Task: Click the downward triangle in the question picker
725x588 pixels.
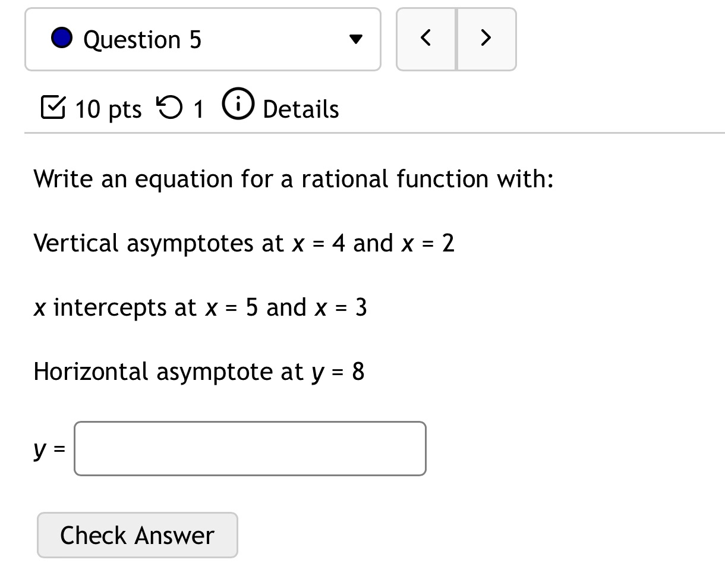Action: pyautogui.click(x=354, y=39)
